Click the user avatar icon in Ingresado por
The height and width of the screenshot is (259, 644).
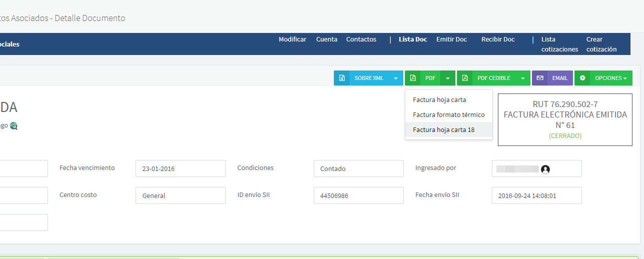[545, 169]
